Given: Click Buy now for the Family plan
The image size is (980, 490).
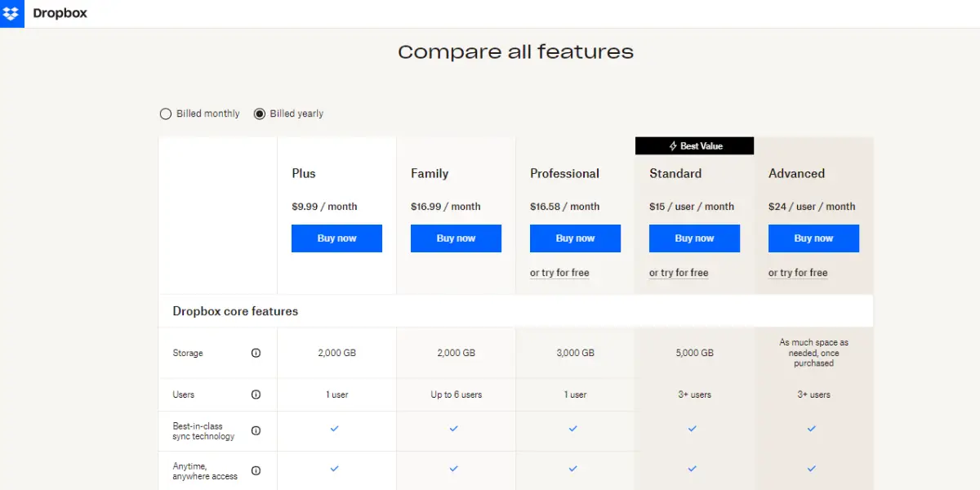Looking at the screenshot, I should coord(456,238).
